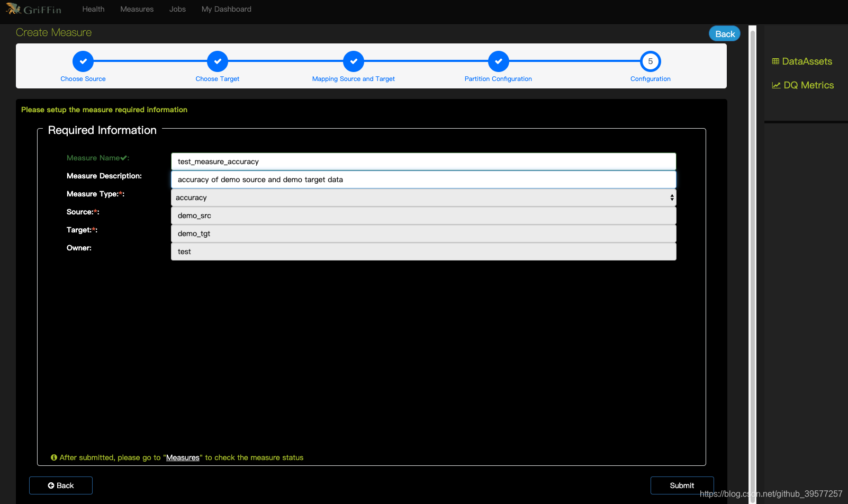The width and height of the screenshot is (848, 504).
Task: Click the Measure Description input field
Action: [x=423, y=179]
